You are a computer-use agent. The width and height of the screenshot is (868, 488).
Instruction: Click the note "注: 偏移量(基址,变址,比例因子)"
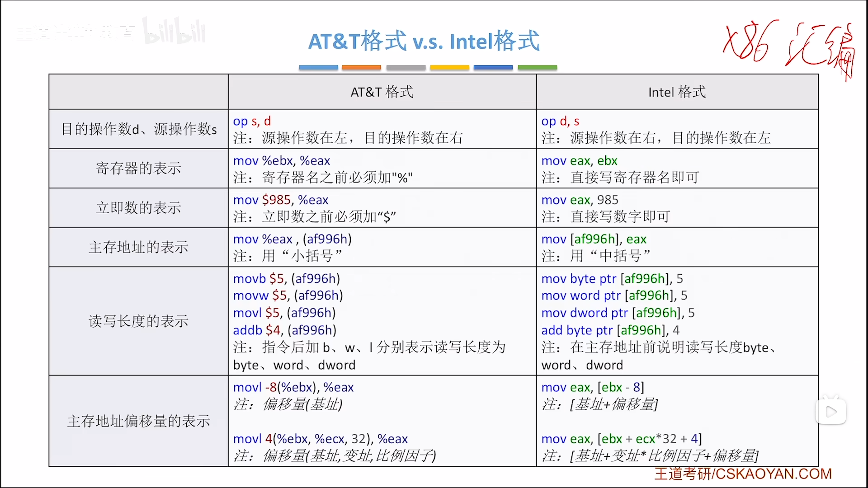(x=335, y=455)
